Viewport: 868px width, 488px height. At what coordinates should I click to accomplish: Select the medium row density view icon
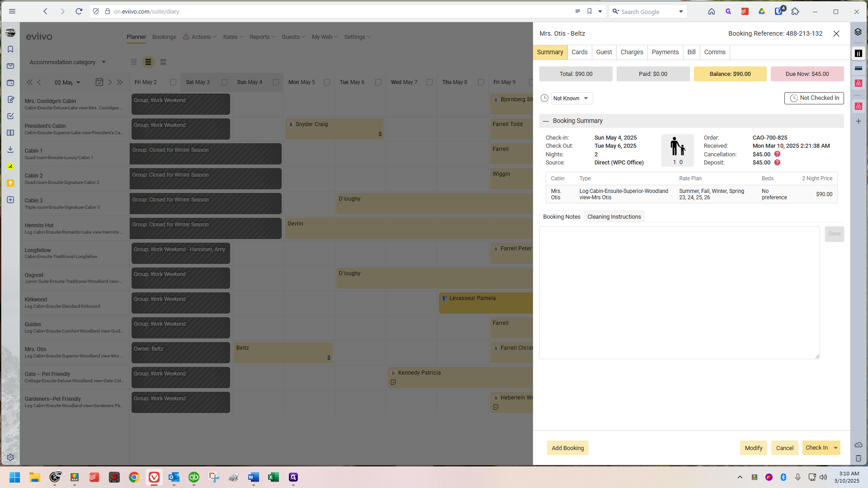[148, 62]
